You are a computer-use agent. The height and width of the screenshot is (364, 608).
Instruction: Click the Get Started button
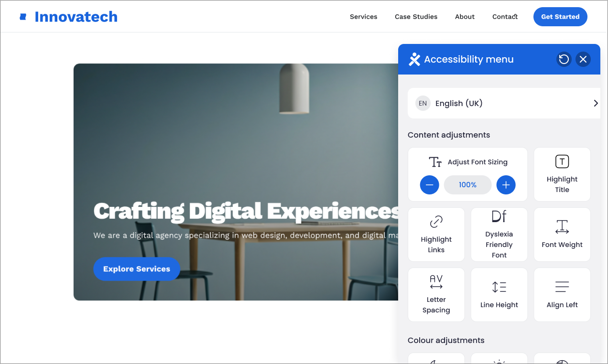[x=560, y=17]
